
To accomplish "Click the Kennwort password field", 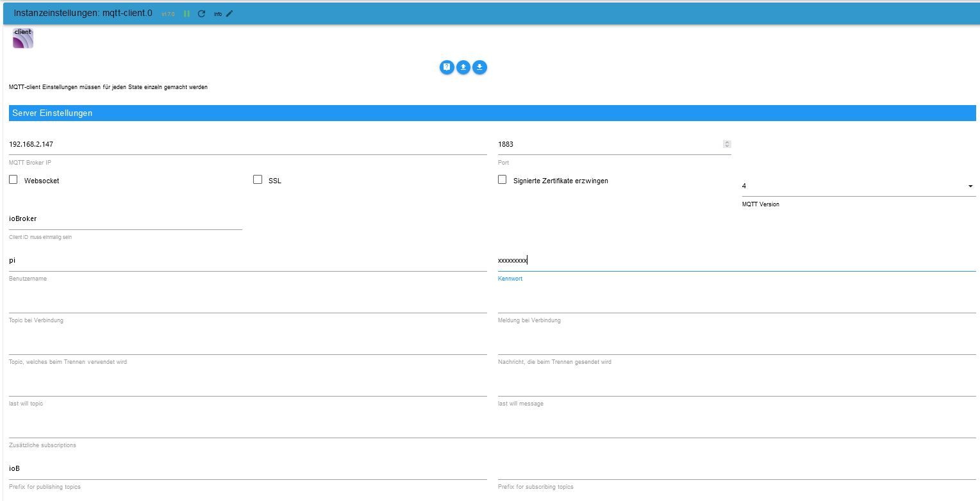I will tap(737, 261).
